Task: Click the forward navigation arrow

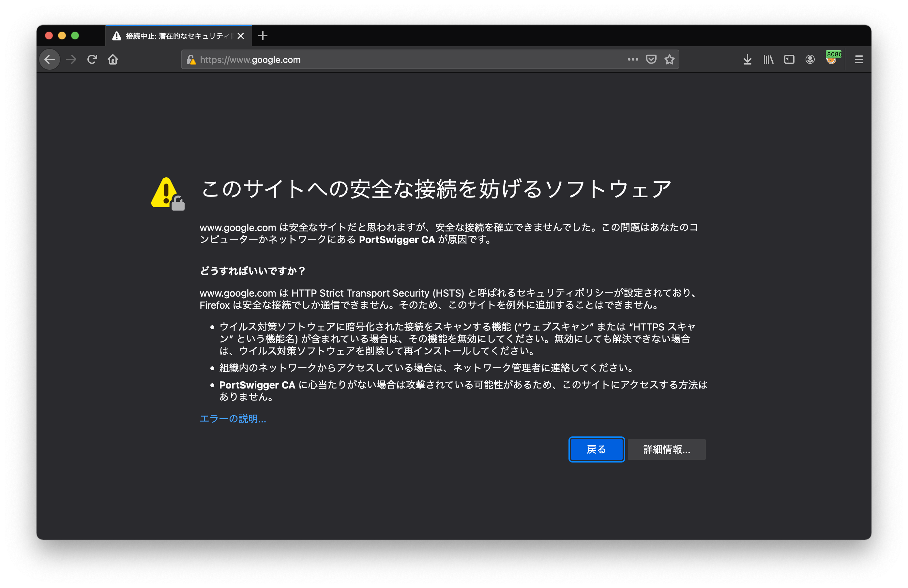Action: [x=71, y=60]
